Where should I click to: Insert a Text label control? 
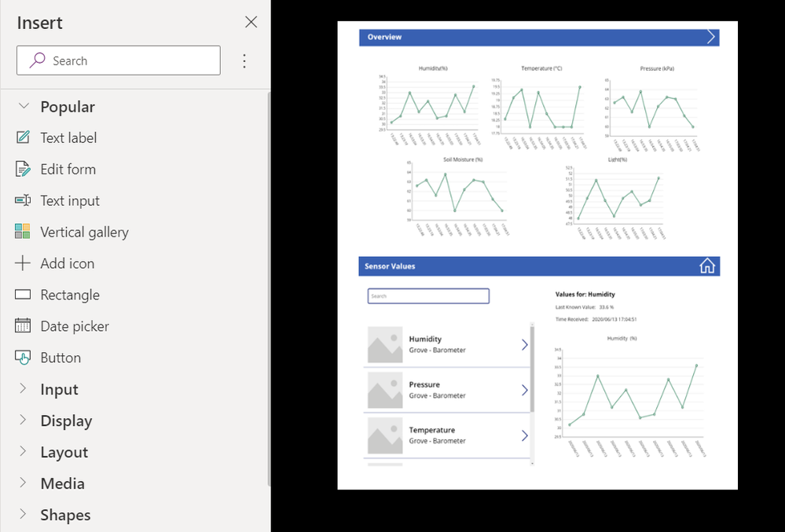[68, 138]
